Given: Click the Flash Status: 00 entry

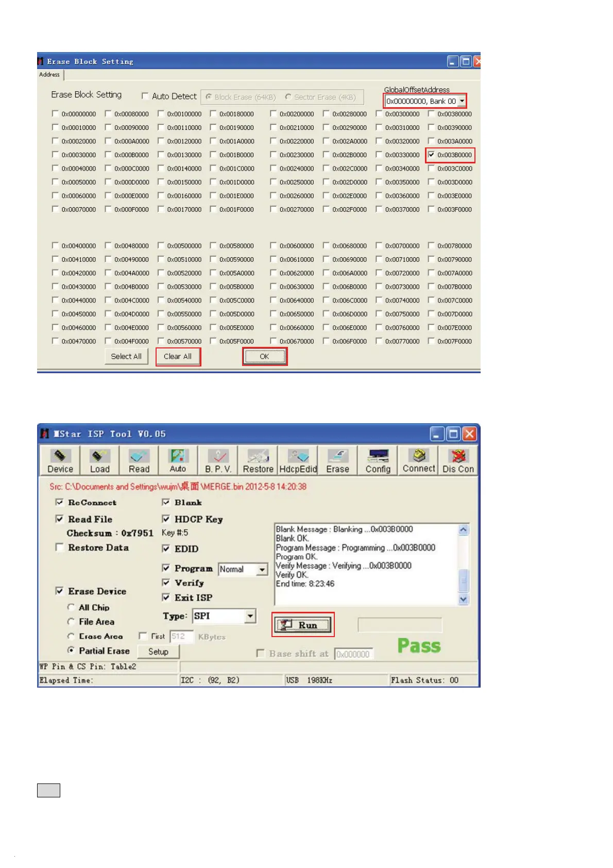Looking at the screenshot, I should click(424, 680).
